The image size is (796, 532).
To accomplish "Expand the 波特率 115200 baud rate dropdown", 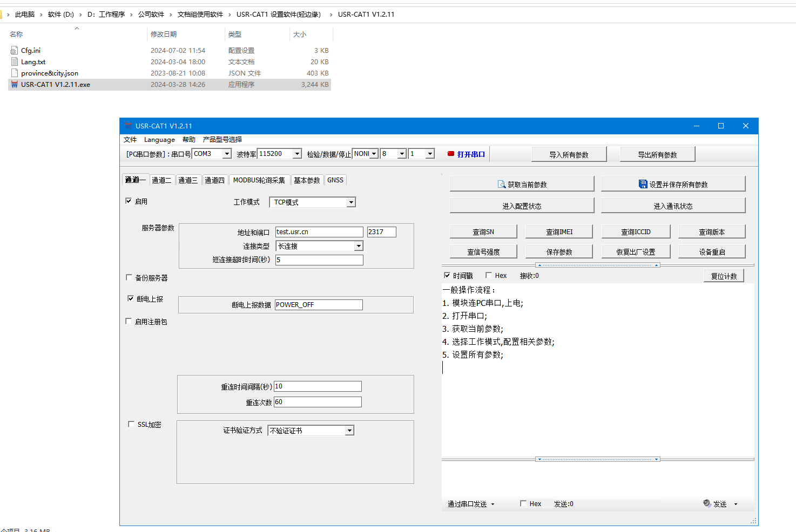I will (297, 154).
